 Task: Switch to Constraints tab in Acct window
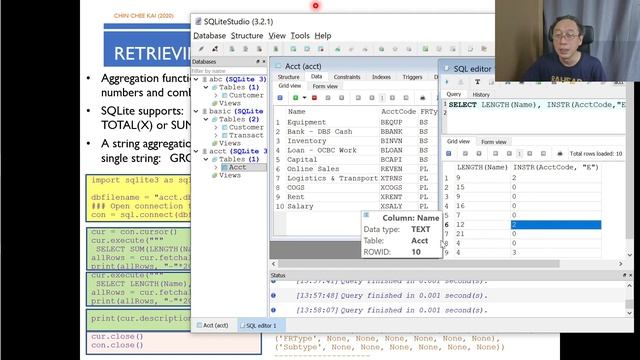tap(347, 77)
